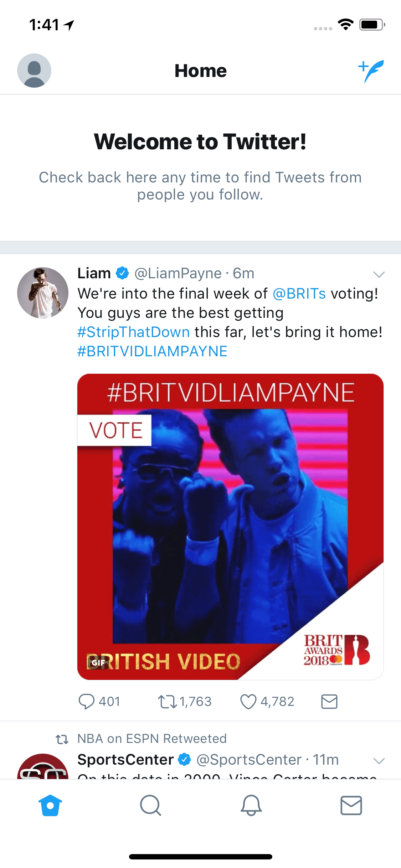The image size is (401, 868).
Task: Share Liam's tweet via envelope icon
Action: pos(329,701)
